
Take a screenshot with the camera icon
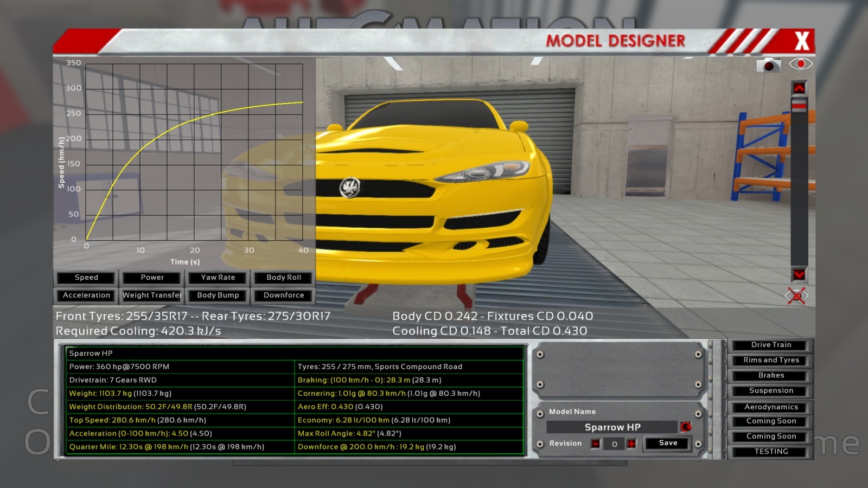pyautogui.click(x=769, y=65)
